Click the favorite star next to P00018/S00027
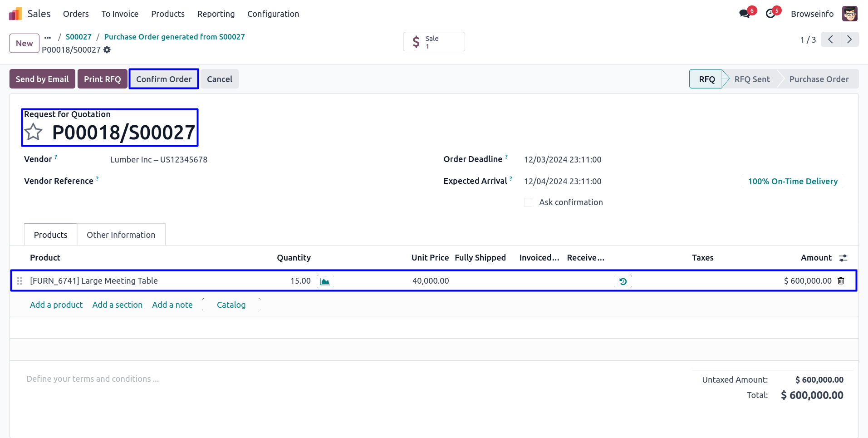 coord(34,133)
